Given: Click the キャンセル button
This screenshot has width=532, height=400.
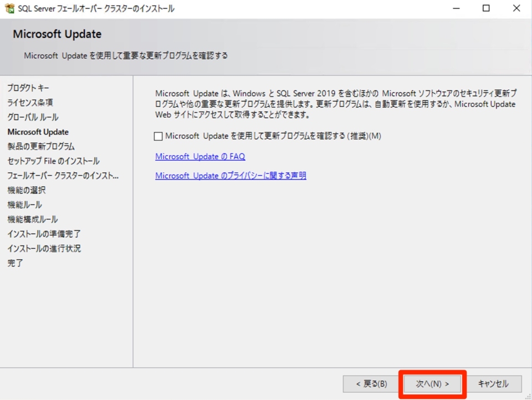Looking at the screenshot, I should [x=493, y=384].
